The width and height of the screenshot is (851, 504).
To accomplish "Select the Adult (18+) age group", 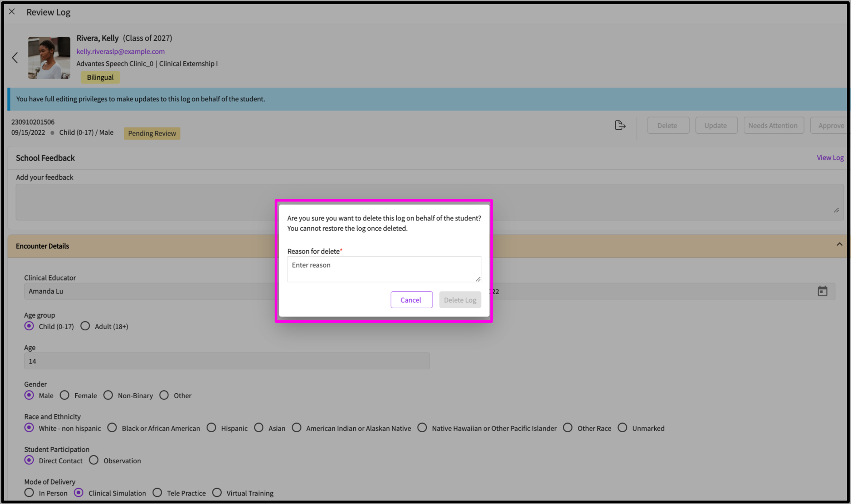I will (x=85, y=326).
